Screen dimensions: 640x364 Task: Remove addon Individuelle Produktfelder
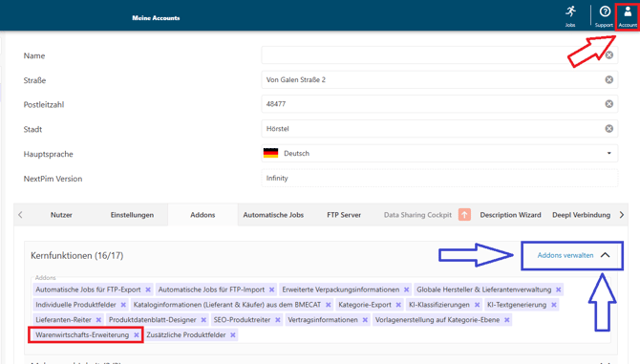pyautogui.click(x=123, y=305)
